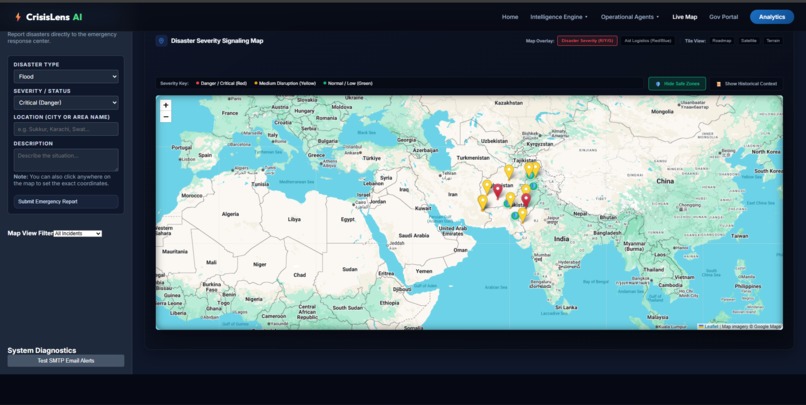Viewport: 806px width, 405px height.
Task: Toggle the Aid Logistics (Red/Blue) overlay
Action: coord(648,41)
